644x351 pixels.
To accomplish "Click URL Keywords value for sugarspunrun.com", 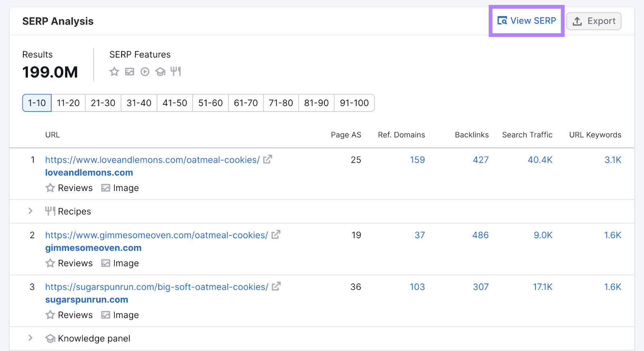I will click(x=613, y=287).
